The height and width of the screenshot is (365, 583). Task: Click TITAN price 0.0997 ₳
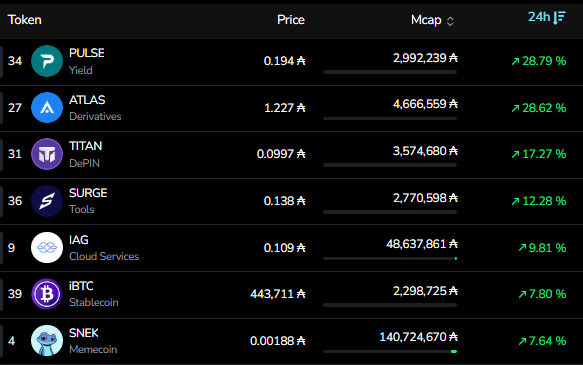tap(281, 154)
